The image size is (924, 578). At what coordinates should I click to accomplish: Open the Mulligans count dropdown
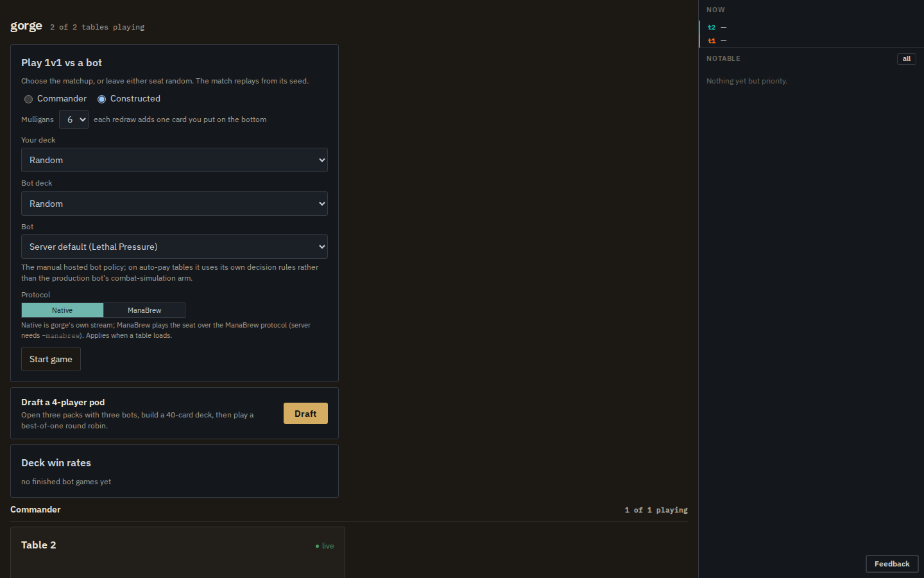pos(74,119)
